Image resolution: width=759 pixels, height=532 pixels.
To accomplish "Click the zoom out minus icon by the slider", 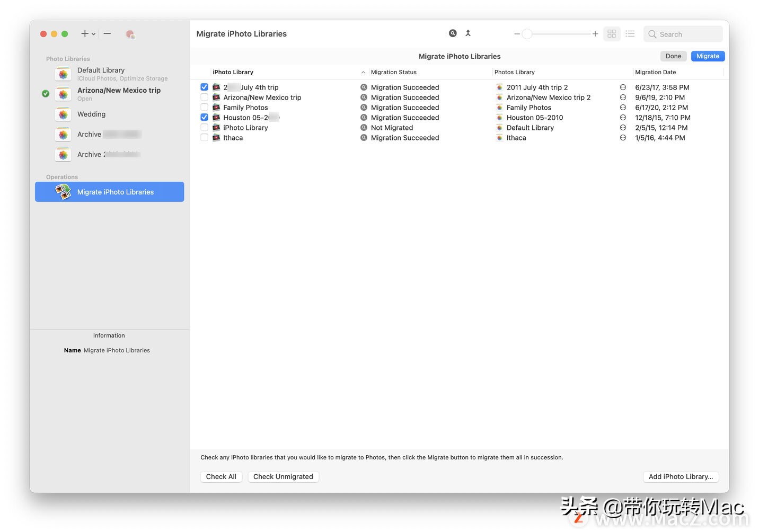I will click(517, 34).
